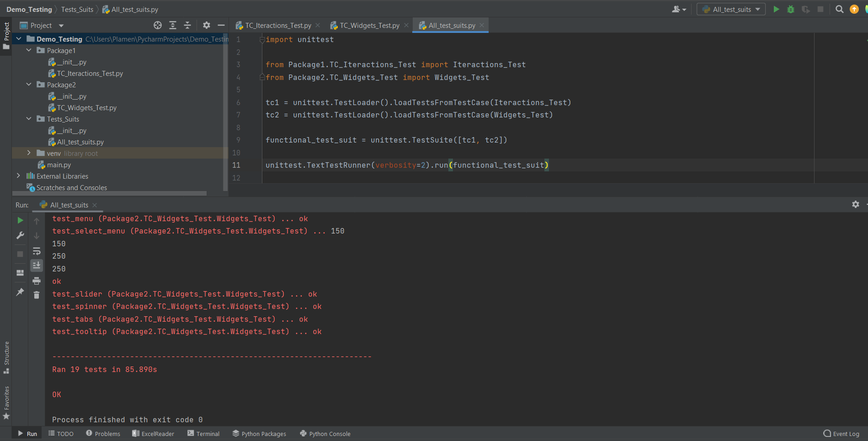Open the Terminal tool window
Image resolution: width=868 pixels, height=441 pixels.
tap(203, 433)
